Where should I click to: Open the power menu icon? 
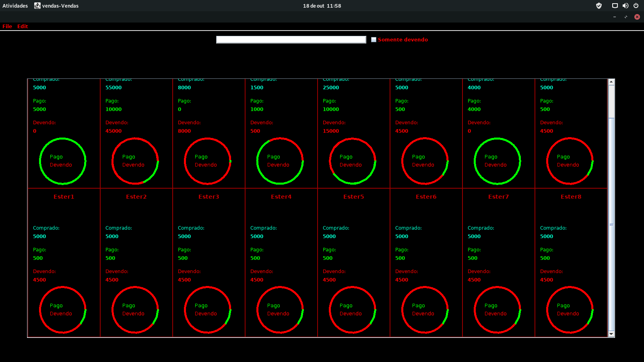pyautogui.click(x=636, y=6)
